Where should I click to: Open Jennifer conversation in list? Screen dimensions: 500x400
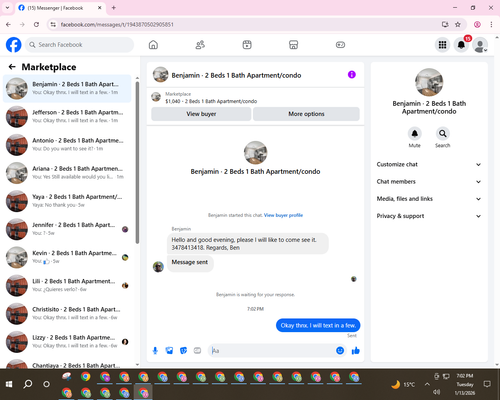(67, 229)
